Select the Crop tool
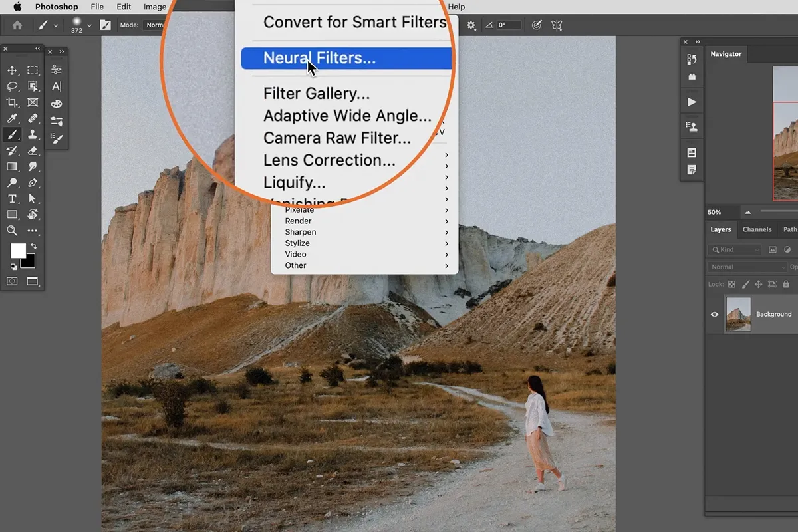Image resolution: width=798 pixels, height=532 pixels. (x=12, y=102)
